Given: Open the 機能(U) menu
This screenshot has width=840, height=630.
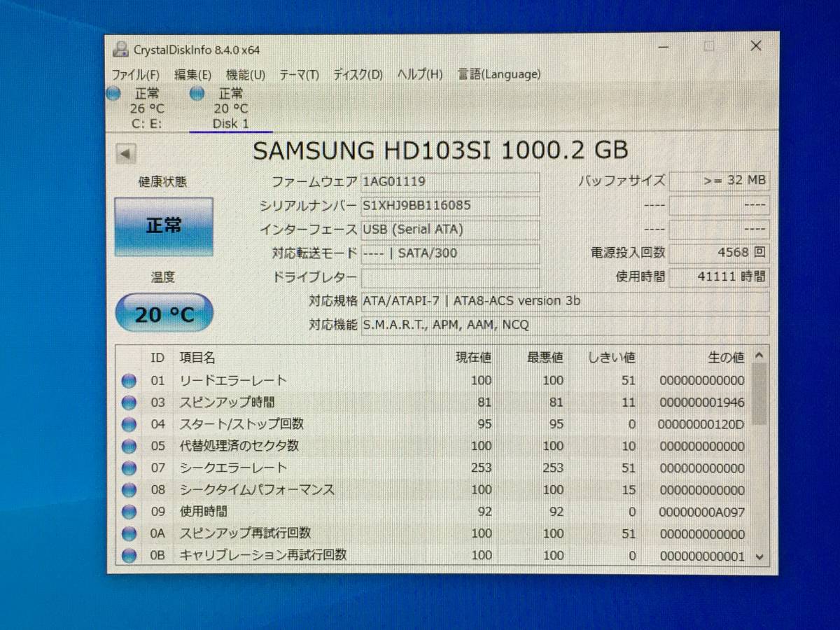Looking at the screenshot, I should [245, 74].
